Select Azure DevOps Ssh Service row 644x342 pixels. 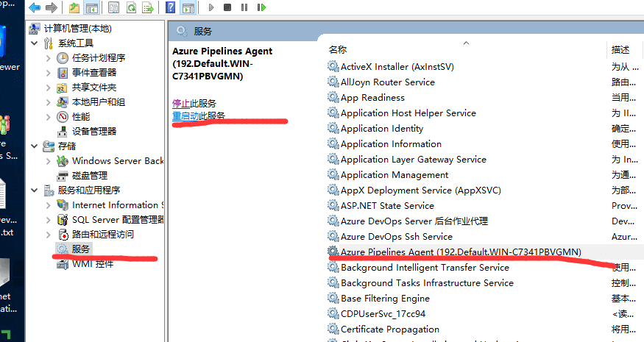[x=396, y=237]
